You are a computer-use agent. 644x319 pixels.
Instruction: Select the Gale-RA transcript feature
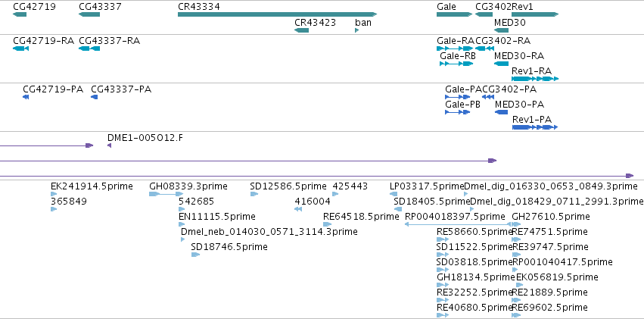click(455, 48)
